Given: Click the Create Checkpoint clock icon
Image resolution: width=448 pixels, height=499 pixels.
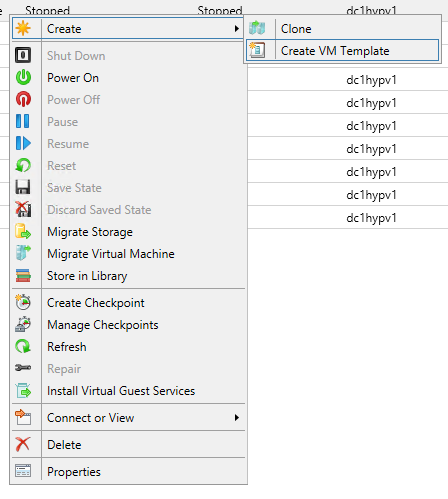Looking at the screenshot, I should (x=23, y=302).
